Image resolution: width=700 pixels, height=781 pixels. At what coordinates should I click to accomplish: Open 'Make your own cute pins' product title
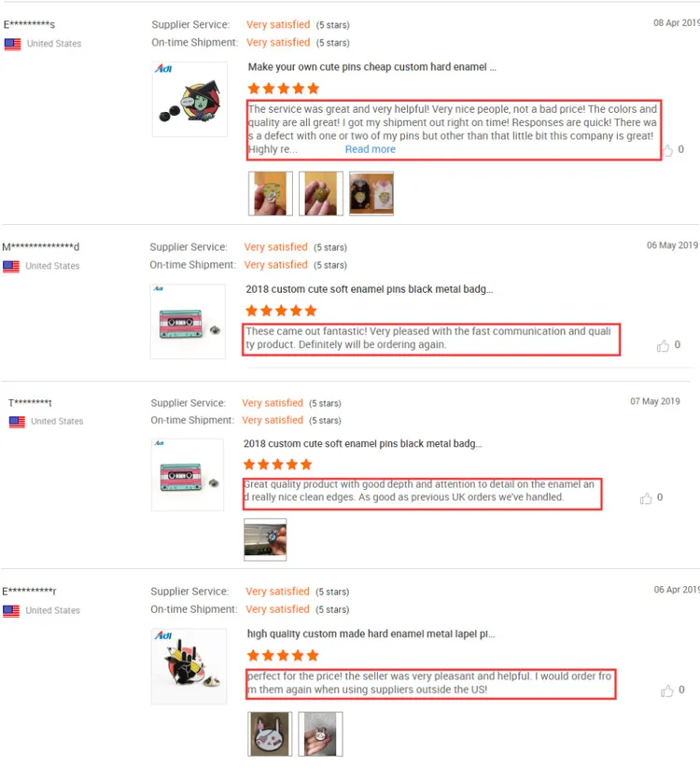(x=371, y=67)
